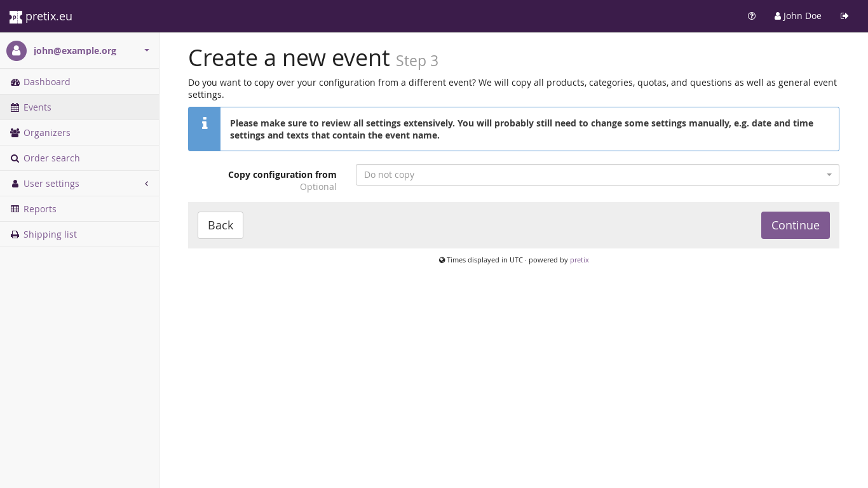Click the logout icon in top bar
Screen dimensions: 868x488
pos(844,16)
